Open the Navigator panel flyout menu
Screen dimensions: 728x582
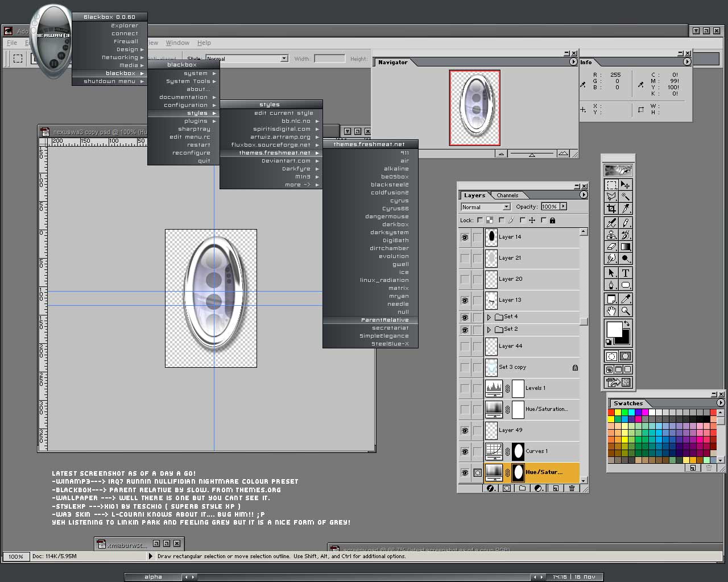click(x=573, y=62)
